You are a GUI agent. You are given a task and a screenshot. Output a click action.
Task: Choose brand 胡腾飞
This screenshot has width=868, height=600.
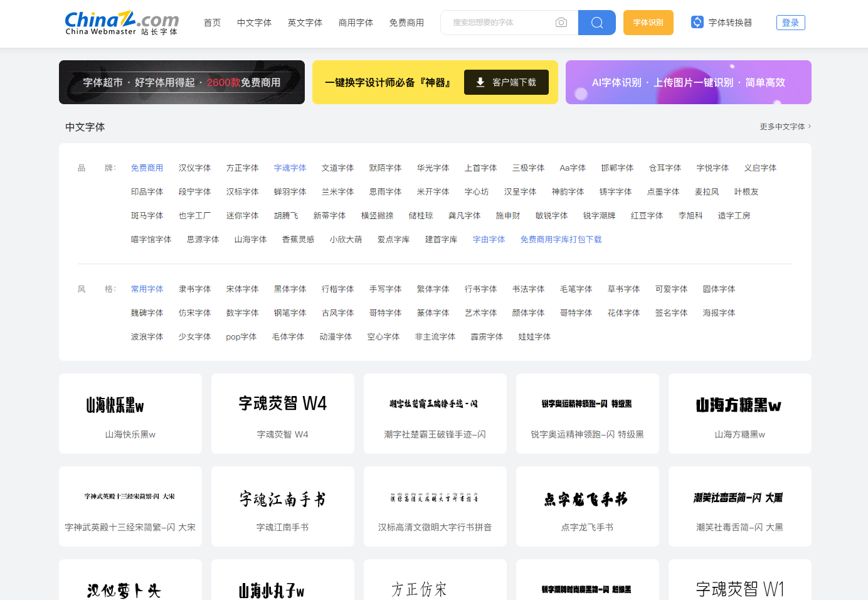pyautogui.click(x=287, y=215)
